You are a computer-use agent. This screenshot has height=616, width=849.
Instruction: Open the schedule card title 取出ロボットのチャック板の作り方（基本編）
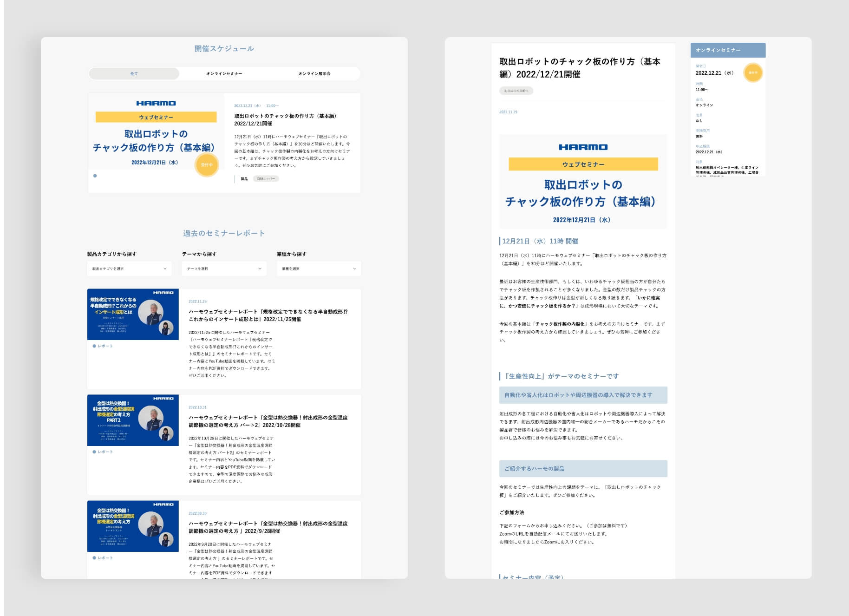[x=286, y=119]
